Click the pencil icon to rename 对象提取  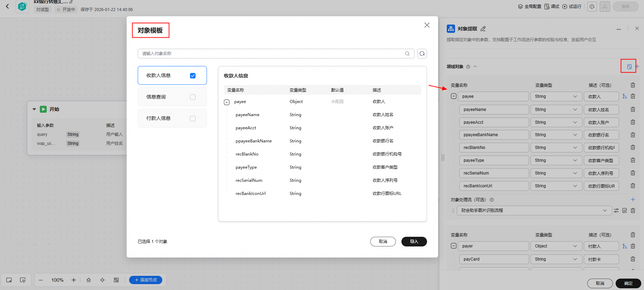(x=483, y=29)
